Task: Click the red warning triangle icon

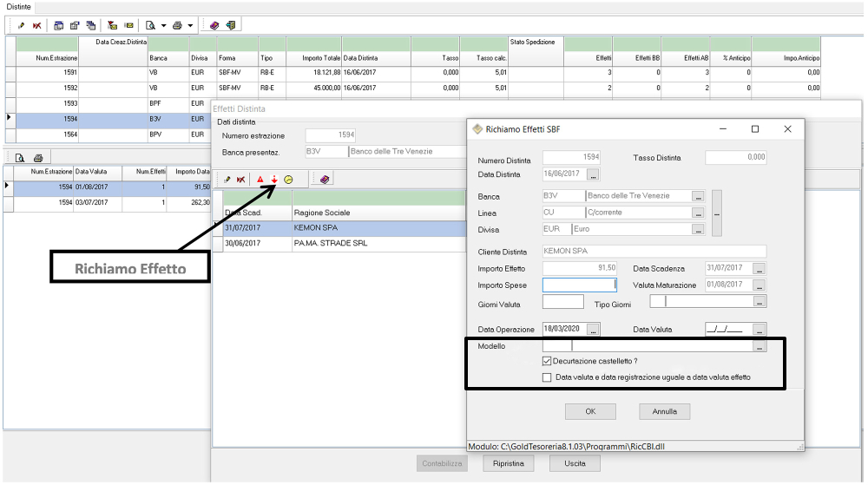Action: [x=260, y=179]
